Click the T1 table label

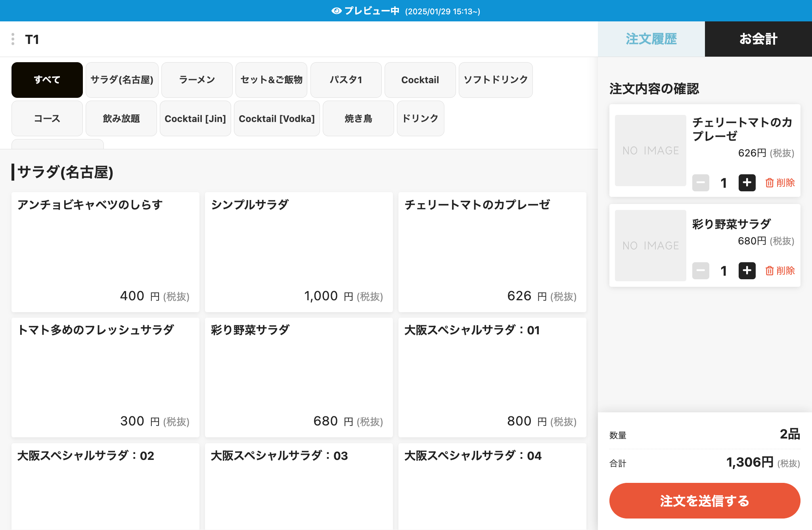pyautogui.click(x=32, y=39)
